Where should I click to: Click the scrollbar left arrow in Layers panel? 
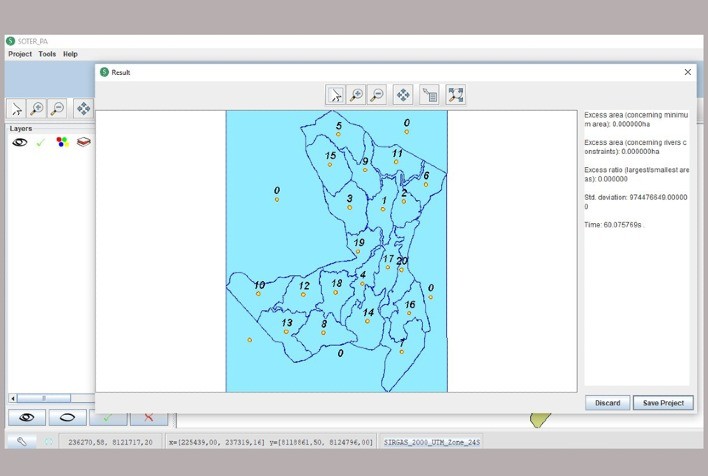(x=13, y=398)
